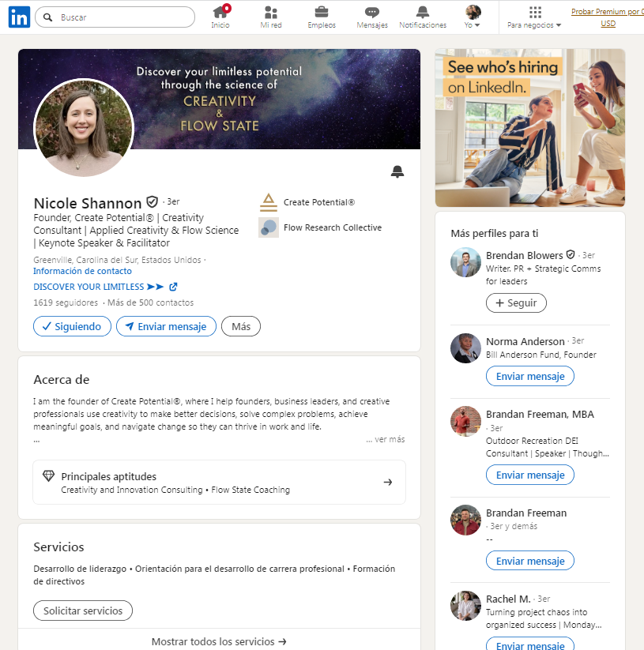
Task: Follow Brendan Blowers with Seguir
Action: (x=516, y=302)
